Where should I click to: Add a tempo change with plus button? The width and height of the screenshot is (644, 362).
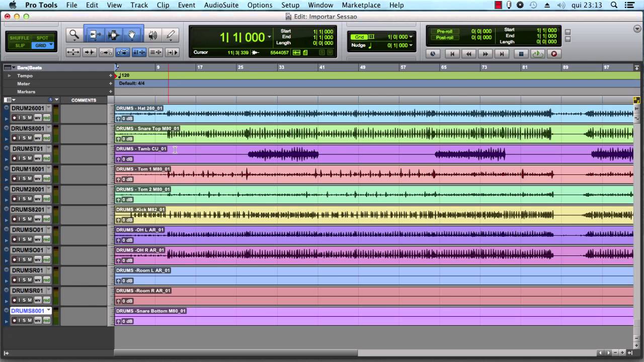(x=111, y=75)
